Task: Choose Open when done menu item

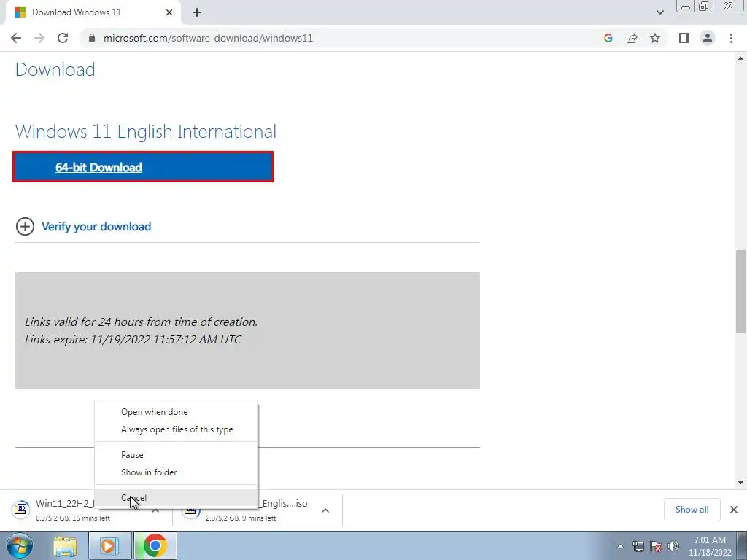Action: click(x=177, y=412)
